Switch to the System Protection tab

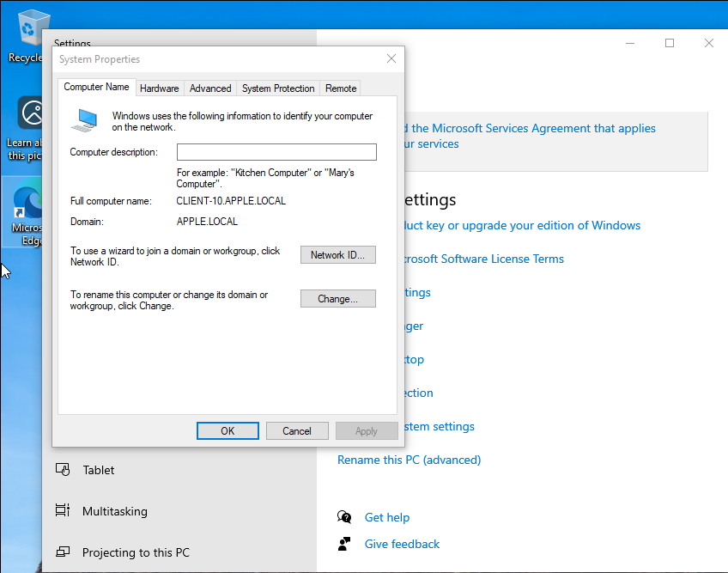click(278, 88)
